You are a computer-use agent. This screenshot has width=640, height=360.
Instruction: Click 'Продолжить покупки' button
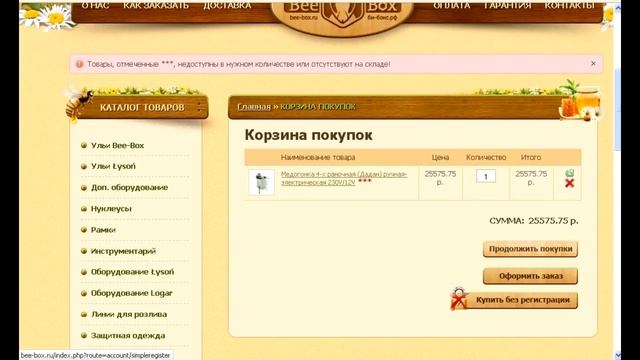coord(530,249)
